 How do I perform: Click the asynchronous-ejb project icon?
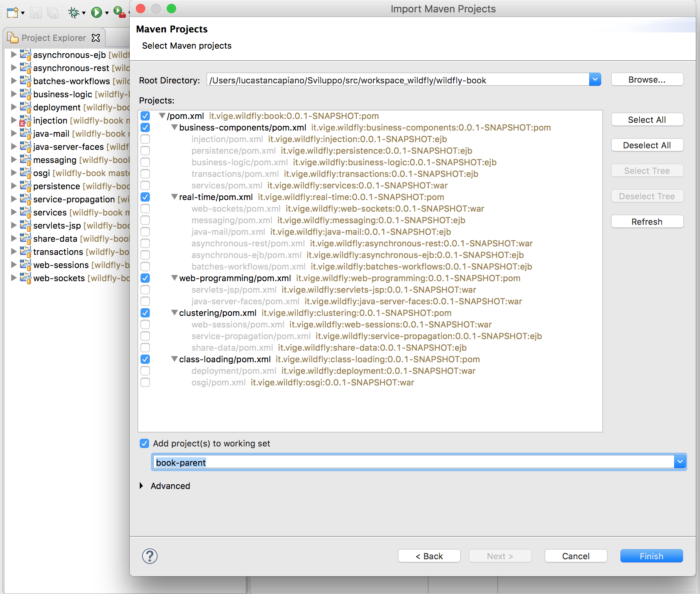[25, 54]
